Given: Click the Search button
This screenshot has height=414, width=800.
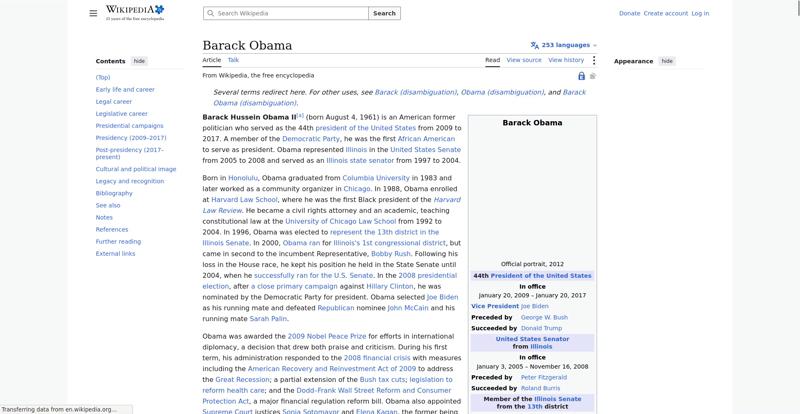Looking at the screenshot, I should pos(384,13).
